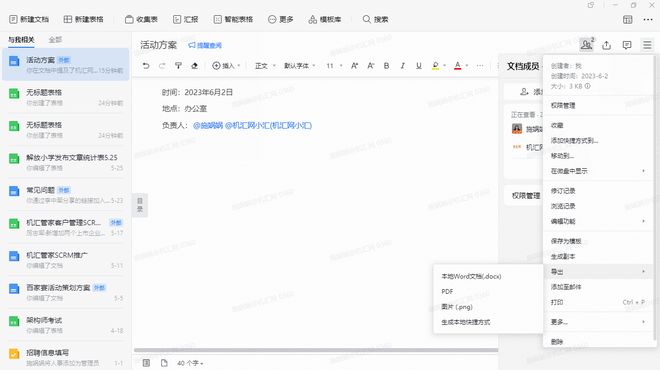Open 解放小学发布文章统计表5.25 in the list
Screen dimensions: 660x370
[66, 162]
